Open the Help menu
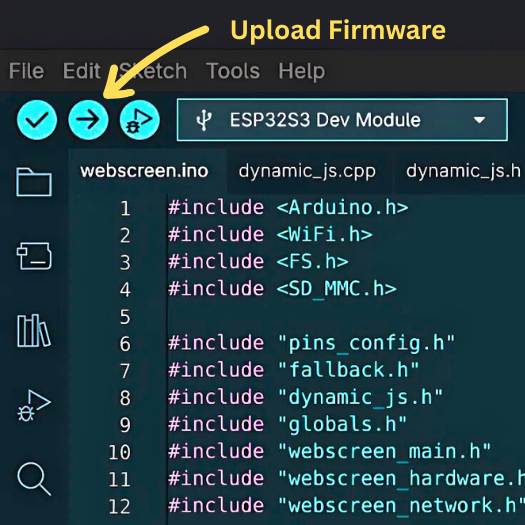The width and height of the screenshot is (525, 525). point(302,72)
